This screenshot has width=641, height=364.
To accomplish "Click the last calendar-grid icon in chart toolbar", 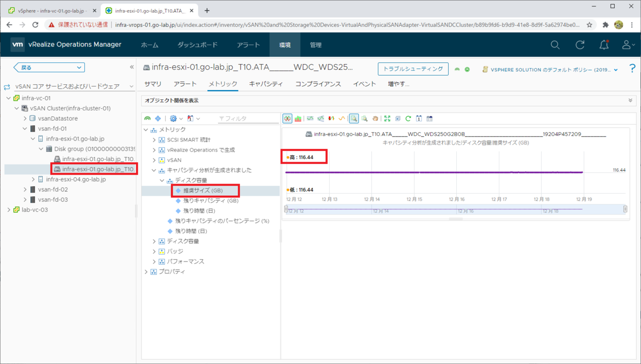I will tap(429, 118).
